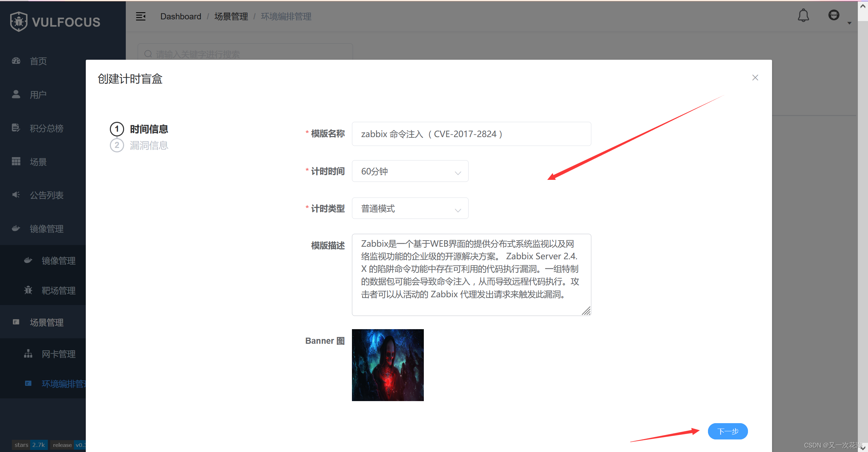Click the release version badge
The image size is (868, 452).
(68, 445)
